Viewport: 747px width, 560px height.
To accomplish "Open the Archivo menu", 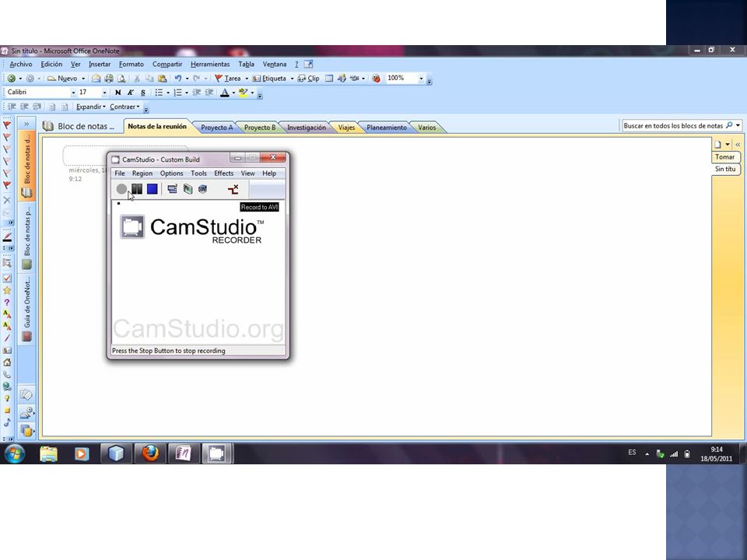I will 21,65.
